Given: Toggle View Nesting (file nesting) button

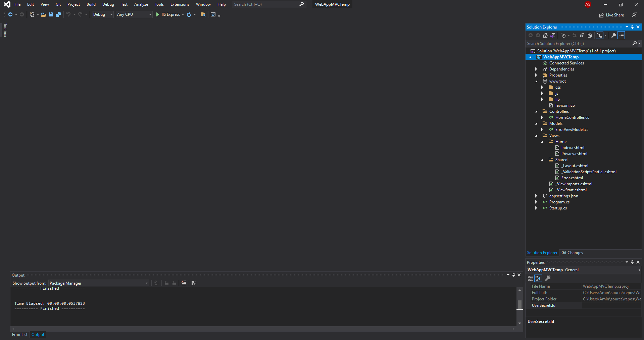Looking at the screenshot, I should tap(600, 35).
